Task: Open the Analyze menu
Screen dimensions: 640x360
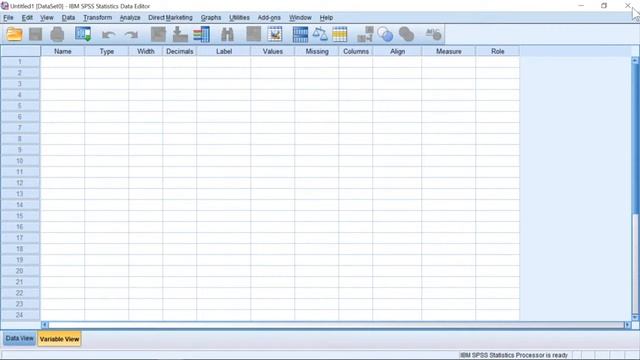Action: pos(130,18)
